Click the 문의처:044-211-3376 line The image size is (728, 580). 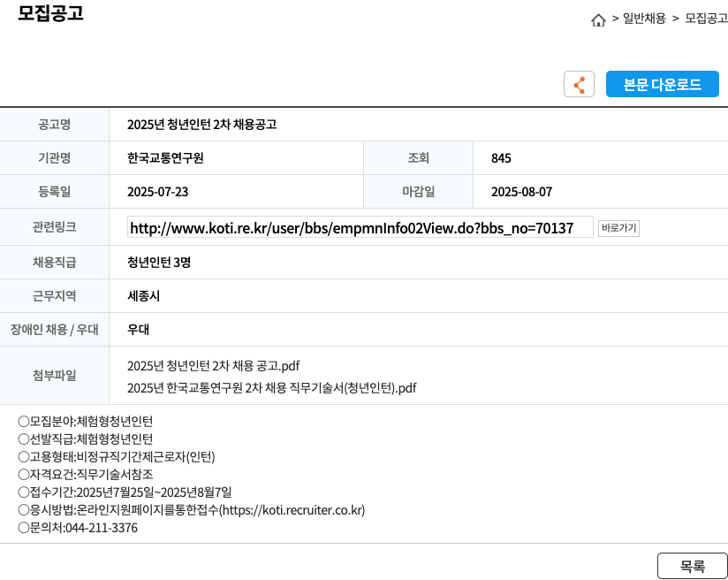(78, 528)
